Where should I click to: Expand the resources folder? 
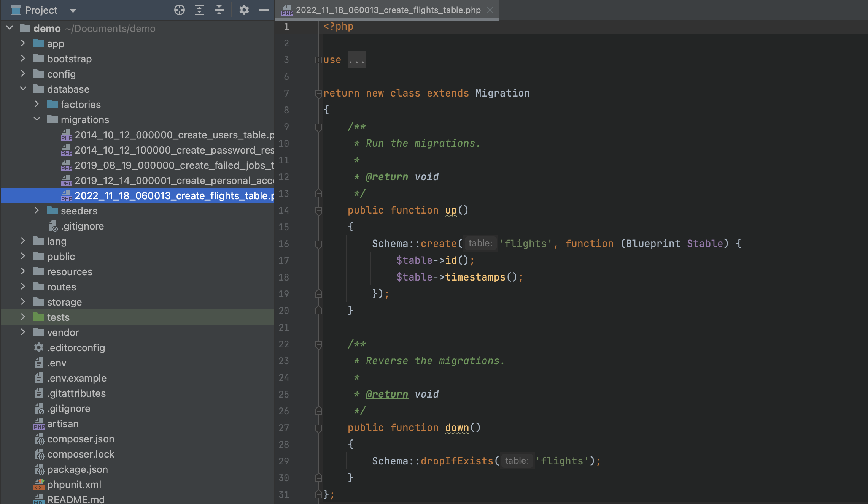click(x=23, y=271)
